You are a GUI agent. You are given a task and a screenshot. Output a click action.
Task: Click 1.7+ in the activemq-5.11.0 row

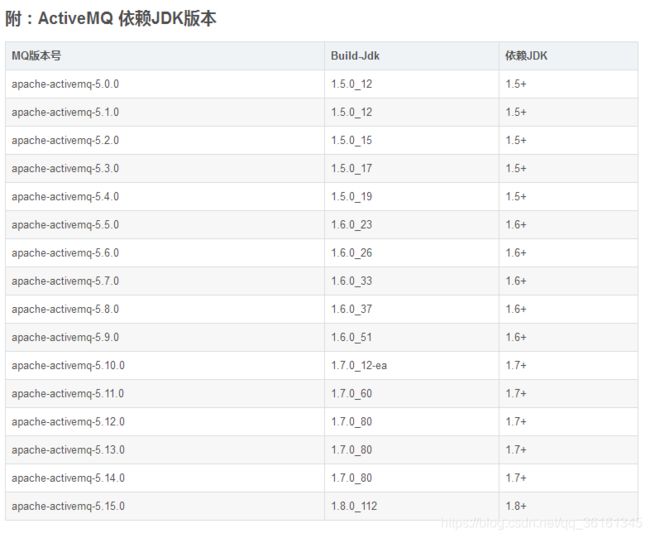point(516,393)
